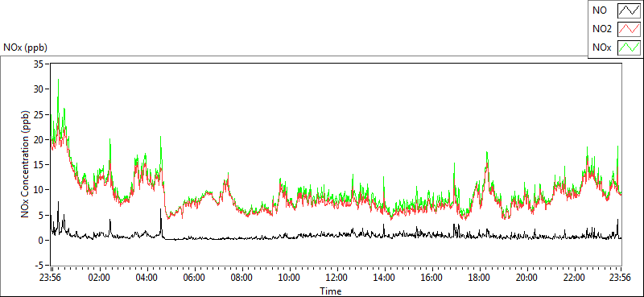644x297 pixels.
Task: Click the NOx green plot legend icon
Action: pyautogui.click(x=630, y=47)
